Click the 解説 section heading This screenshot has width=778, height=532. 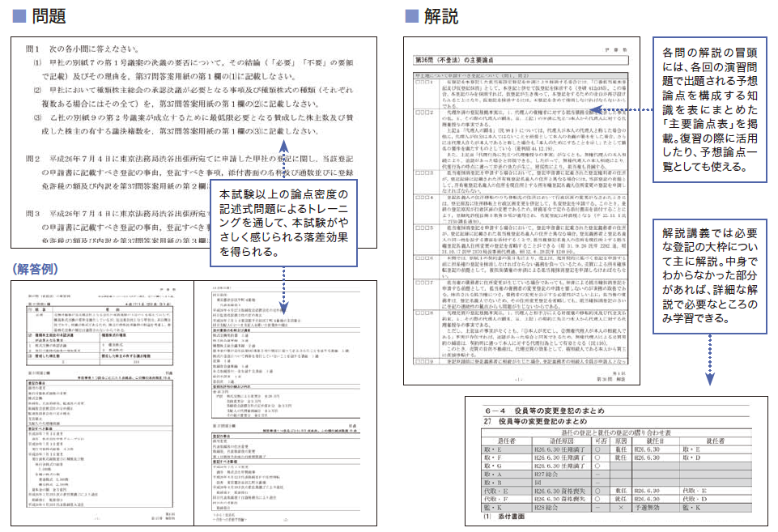[441, 16]
